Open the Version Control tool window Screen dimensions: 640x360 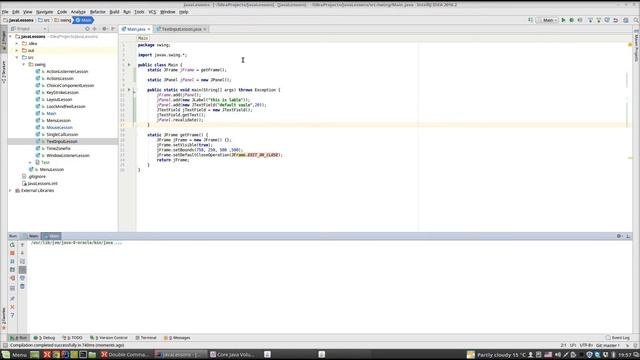[109, 338]
